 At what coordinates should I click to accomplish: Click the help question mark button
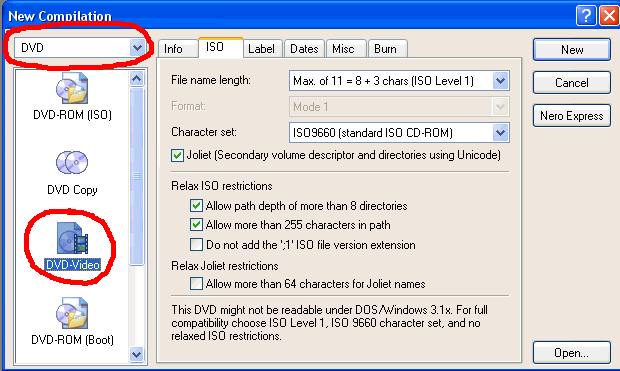point(586,16)
